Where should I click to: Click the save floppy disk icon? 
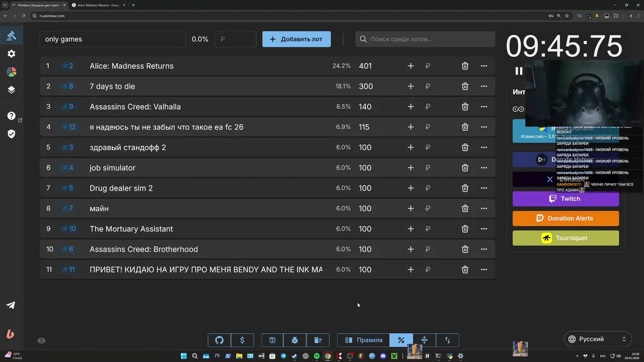(x=272, y=340)
